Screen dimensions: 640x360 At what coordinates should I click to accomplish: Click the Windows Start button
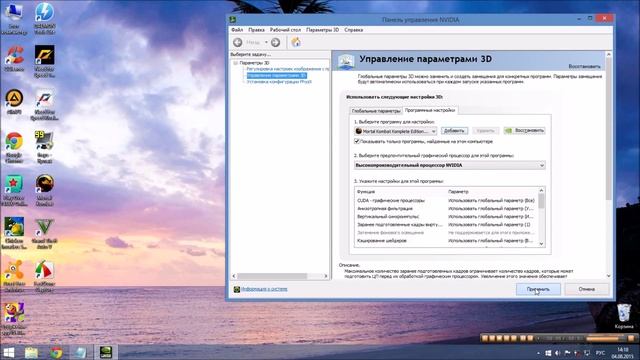[x=9, y=352]
